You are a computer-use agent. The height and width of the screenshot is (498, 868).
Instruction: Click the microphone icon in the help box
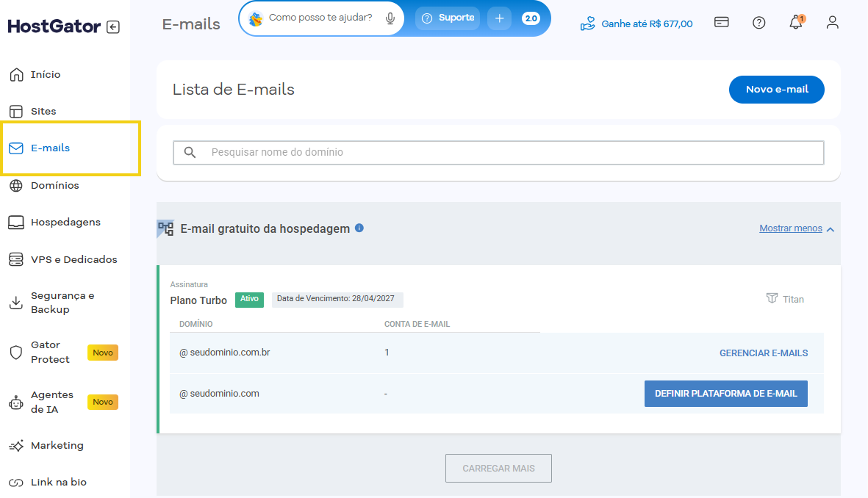(x=390, y=18)
